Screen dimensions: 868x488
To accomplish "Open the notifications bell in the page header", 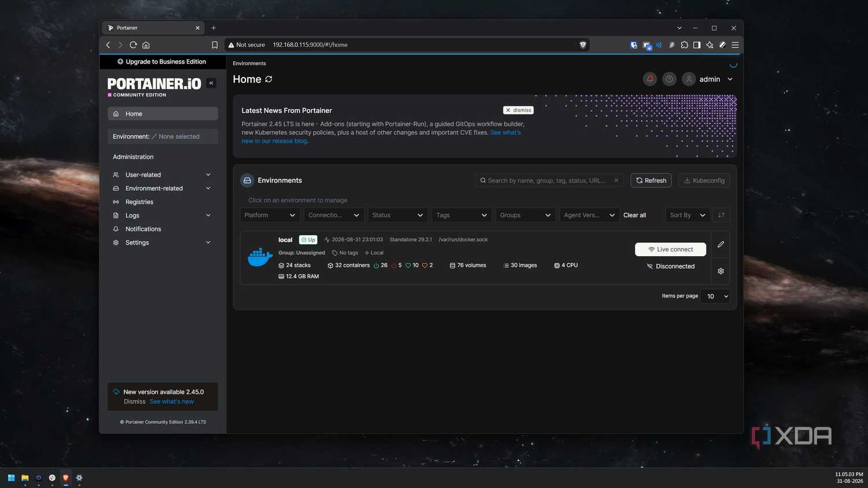I will click(x=650, y=79).
